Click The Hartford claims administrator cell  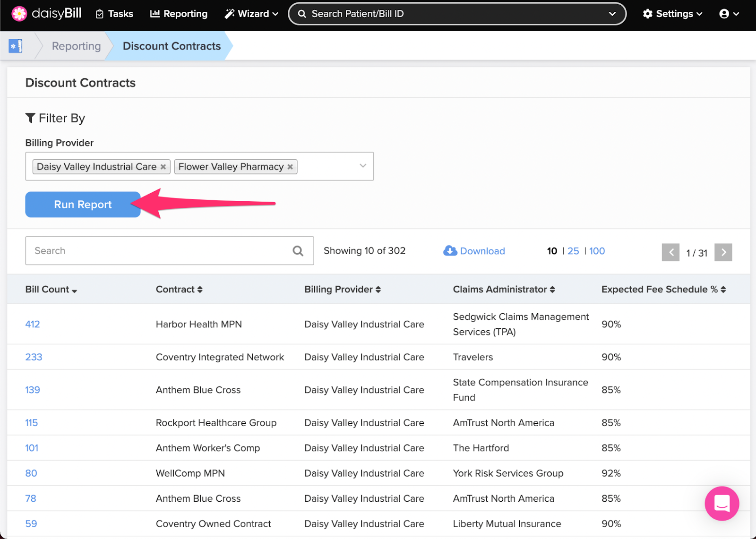pyautogui.click(x=481, y=448)
